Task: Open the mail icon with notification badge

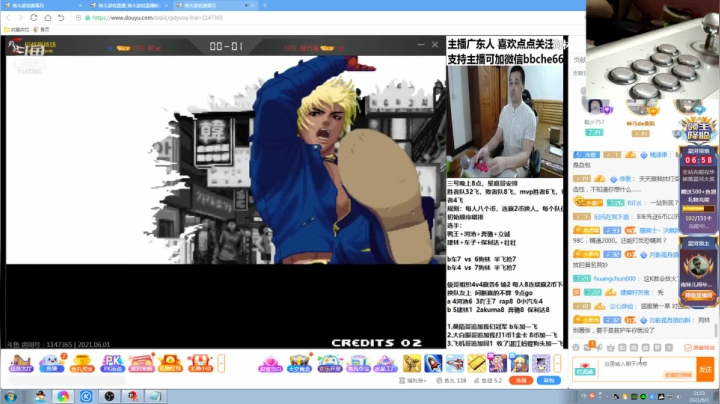Action: (588, 347)
